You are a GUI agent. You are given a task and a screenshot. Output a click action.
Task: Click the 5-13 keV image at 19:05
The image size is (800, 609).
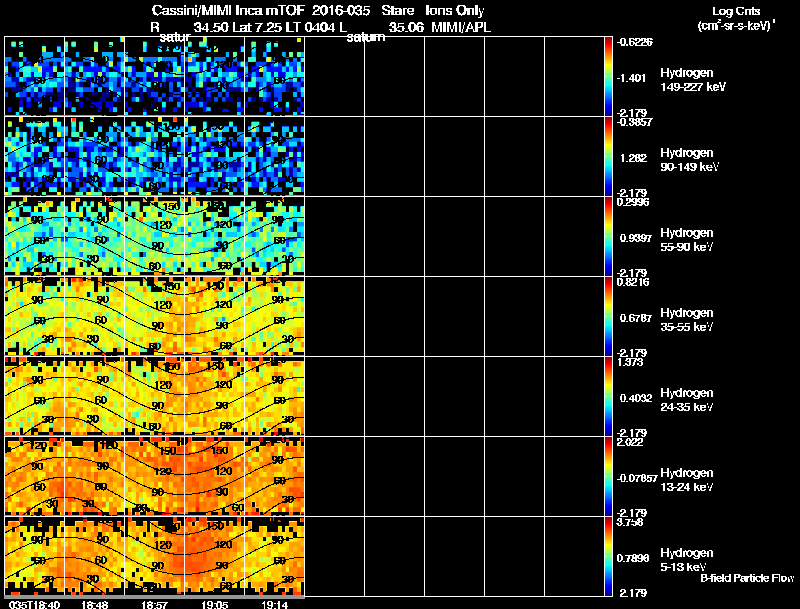point(215,556)
